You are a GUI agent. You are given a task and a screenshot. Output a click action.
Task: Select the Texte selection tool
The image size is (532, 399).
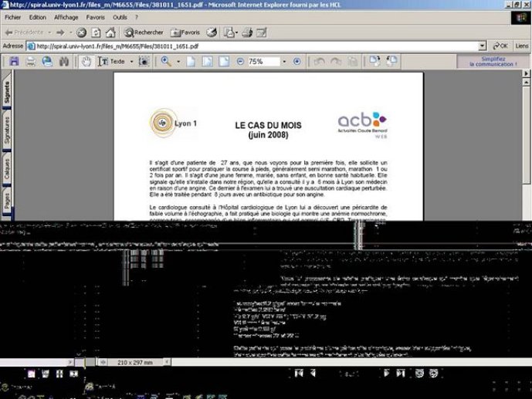point(111,62)
